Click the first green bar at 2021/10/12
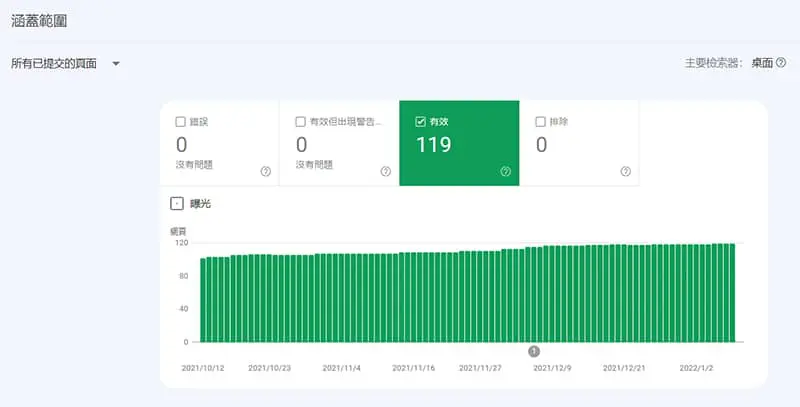This screenshot has height=407, width=800. tap(203, 300)
